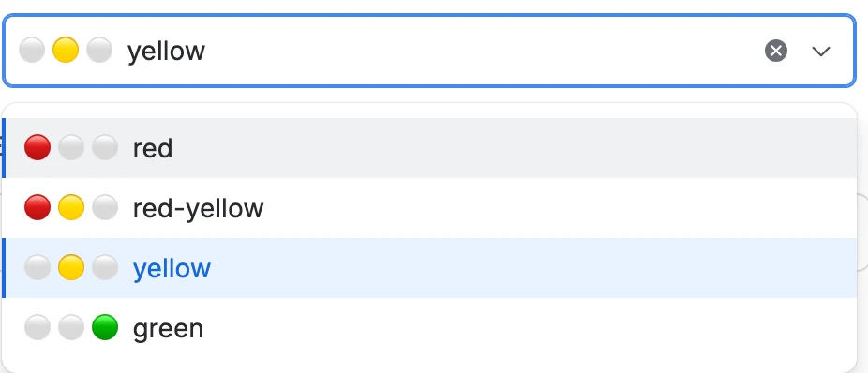This screenshot has height=373, width=868.
Task: Click the gray light in the red-yellow row
Action: 105,207
